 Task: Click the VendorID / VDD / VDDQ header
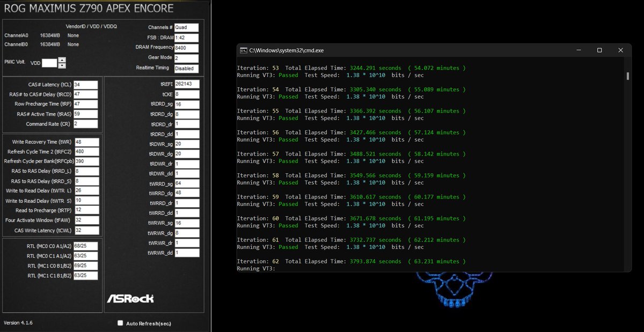point(91,26)
